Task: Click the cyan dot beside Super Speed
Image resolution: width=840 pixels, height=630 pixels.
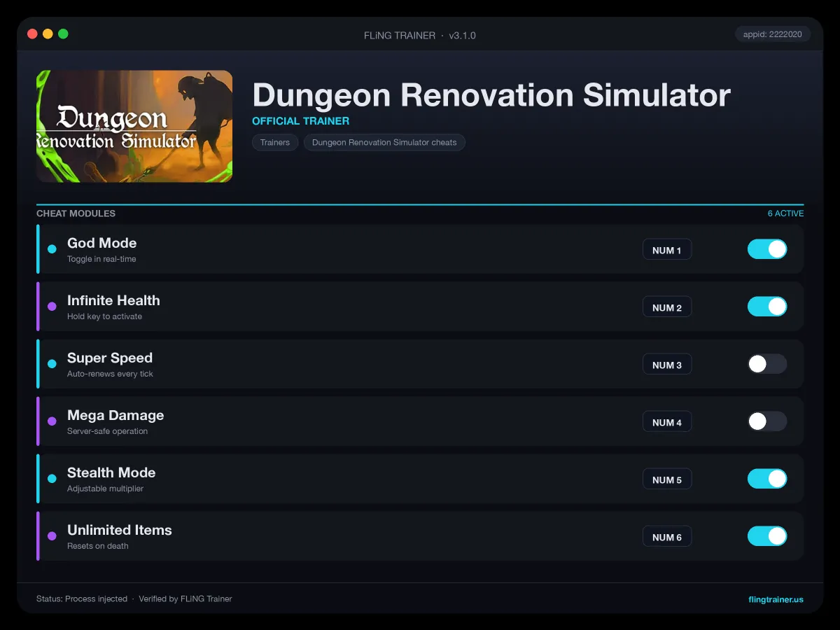Action: [52, 364]
